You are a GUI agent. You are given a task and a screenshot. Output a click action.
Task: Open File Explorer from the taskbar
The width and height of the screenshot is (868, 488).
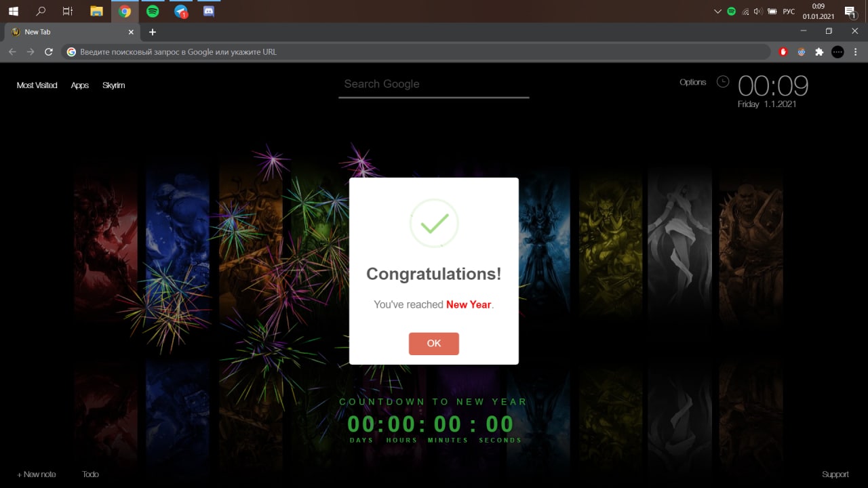(x=96, y=11)
